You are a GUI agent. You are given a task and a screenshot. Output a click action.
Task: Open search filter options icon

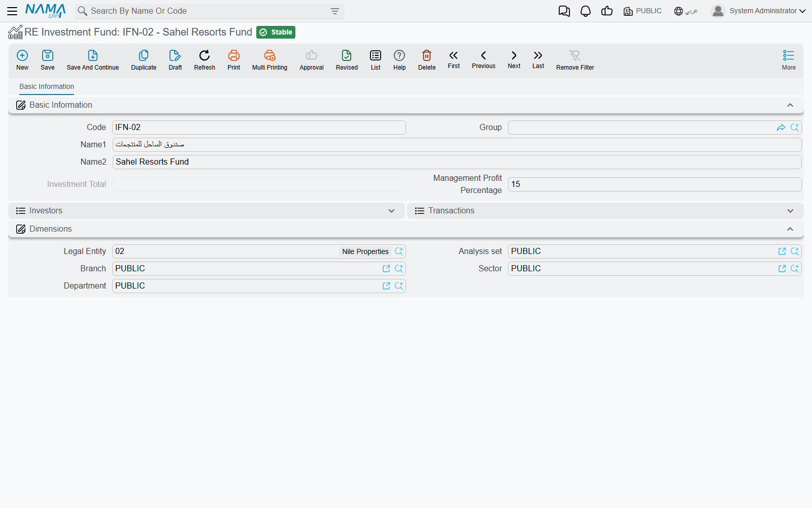click(335, 11)
